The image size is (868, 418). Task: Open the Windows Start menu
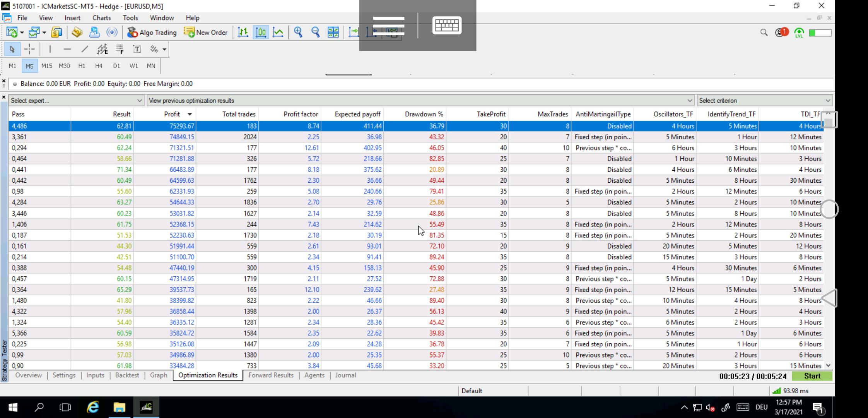point(13,407)
